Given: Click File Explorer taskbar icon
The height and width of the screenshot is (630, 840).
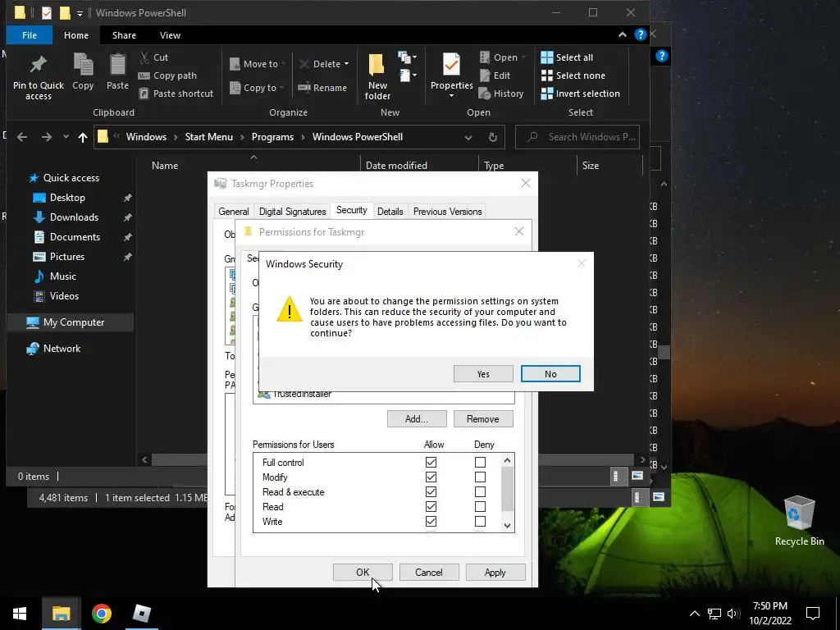Looking at the screenshot, I should click(61, 614).
